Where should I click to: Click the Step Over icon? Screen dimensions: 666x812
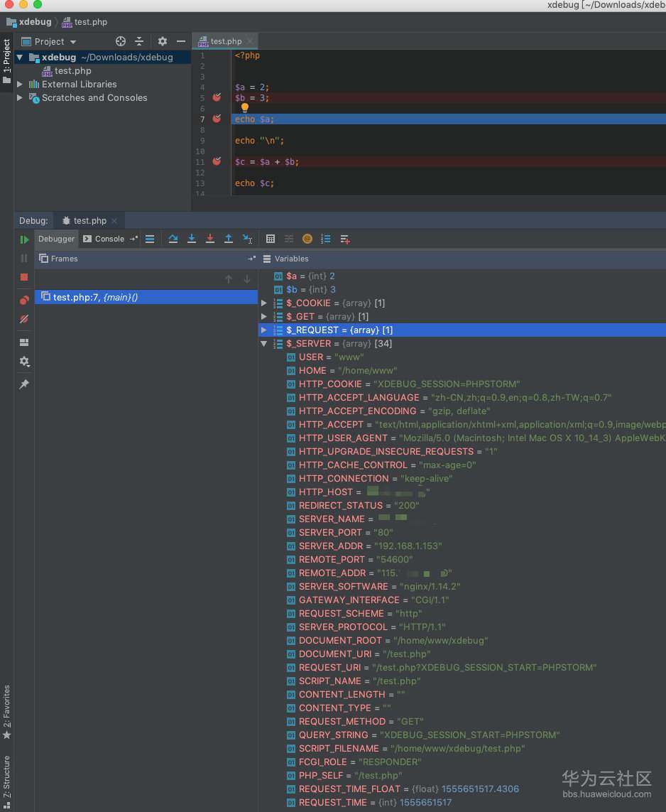pyautogui.click(x=173, y=239)
